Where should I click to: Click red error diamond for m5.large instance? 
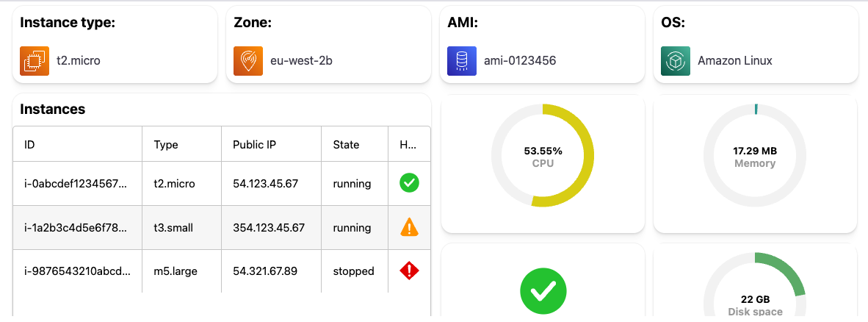[x=409, y=271]
